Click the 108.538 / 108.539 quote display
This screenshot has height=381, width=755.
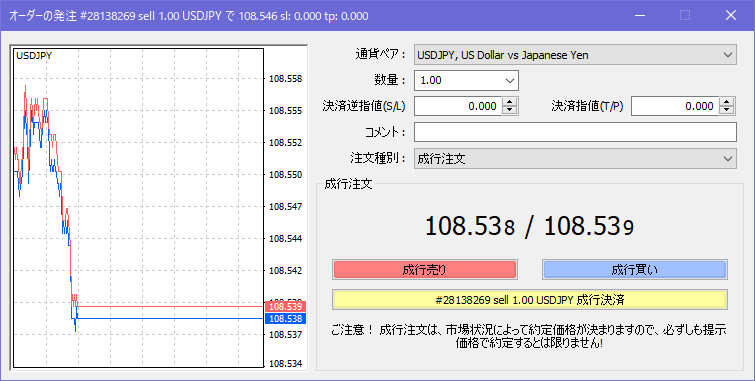[529, 225]
